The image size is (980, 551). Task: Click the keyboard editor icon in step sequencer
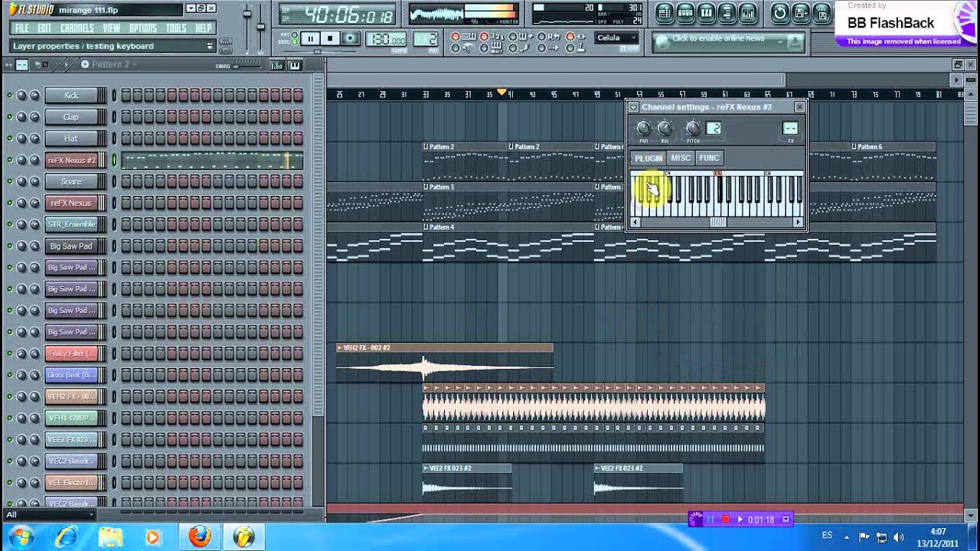[295, 66]
